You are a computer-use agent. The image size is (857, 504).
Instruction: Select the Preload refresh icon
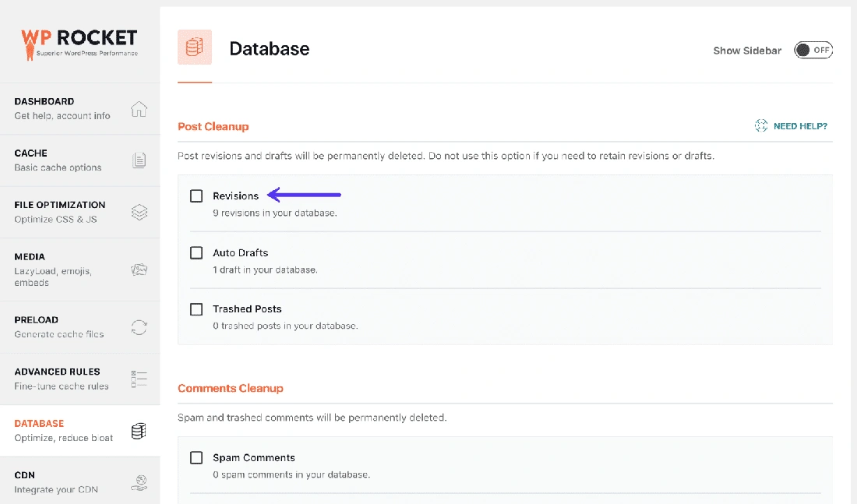coord(139,327)
